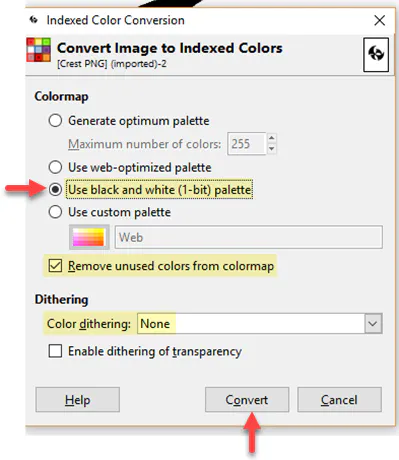Click the Cancel button
This screenshot has height=460, width=399.
[339, 400]
